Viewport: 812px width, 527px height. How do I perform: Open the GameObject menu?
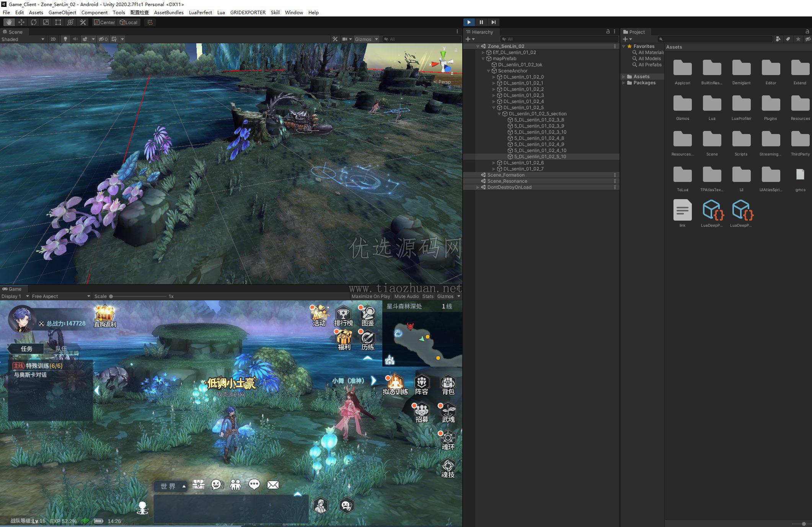[62, 12]
